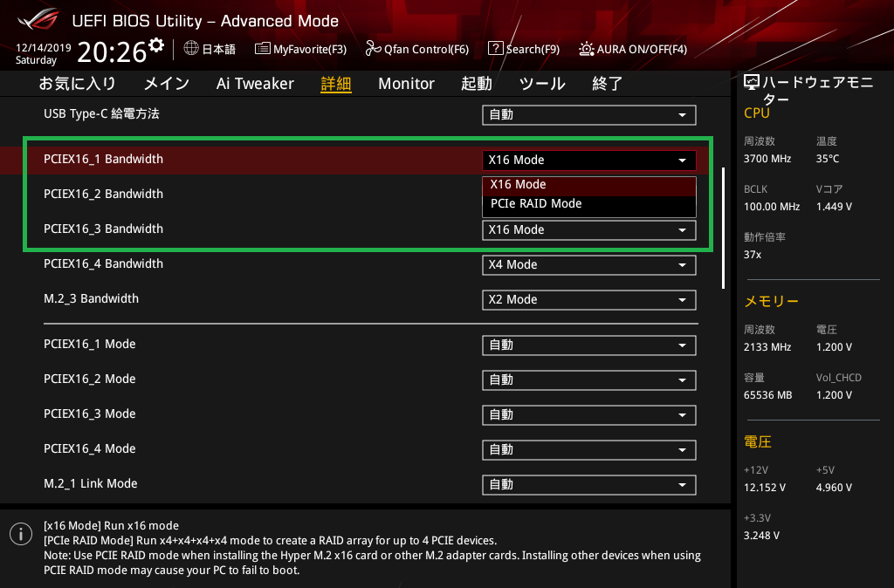The image size is (894, 588).
Task: Click the hardware monitor icon
Action: point(752,83)
